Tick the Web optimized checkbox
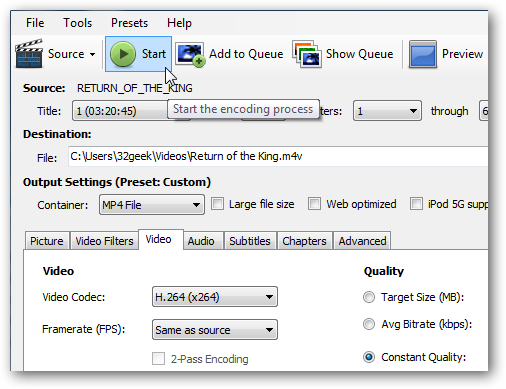506x389 pixels. [x=314, y=204]
